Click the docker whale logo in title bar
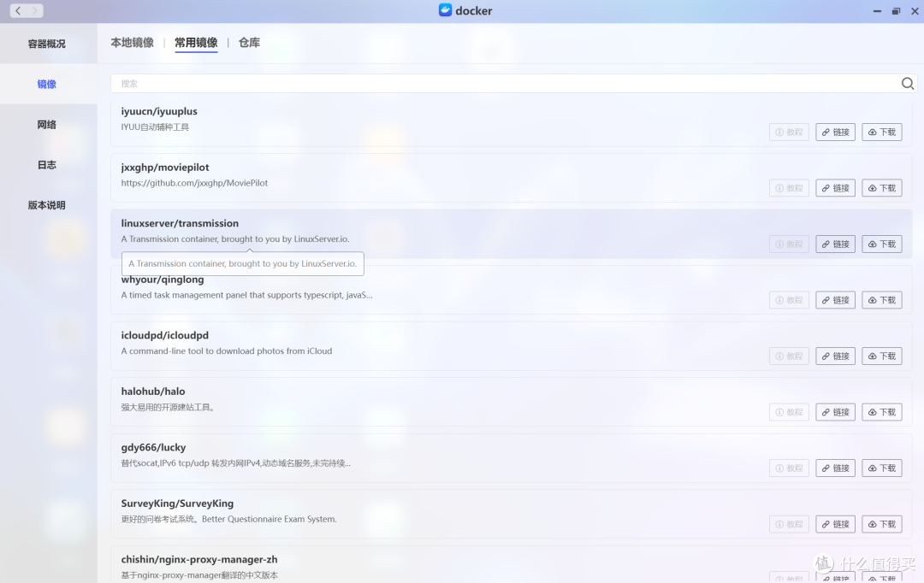 click(446, 10)
